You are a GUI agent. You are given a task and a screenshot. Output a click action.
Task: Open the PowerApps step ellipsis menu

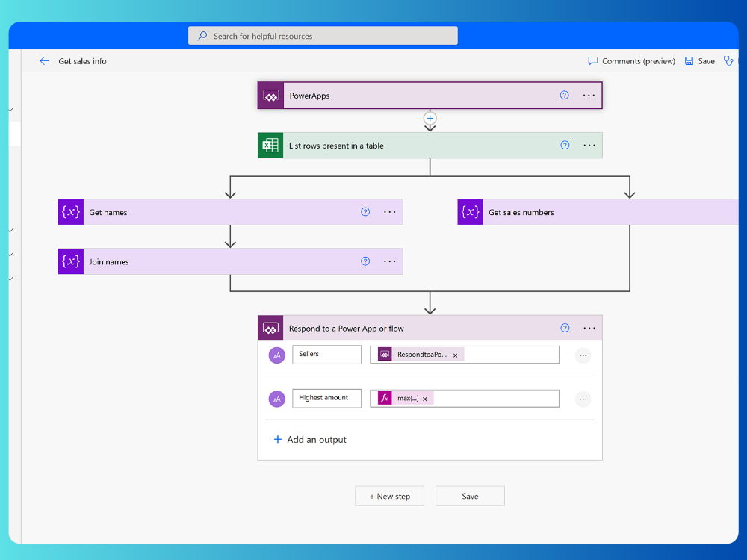coord(589,96)
